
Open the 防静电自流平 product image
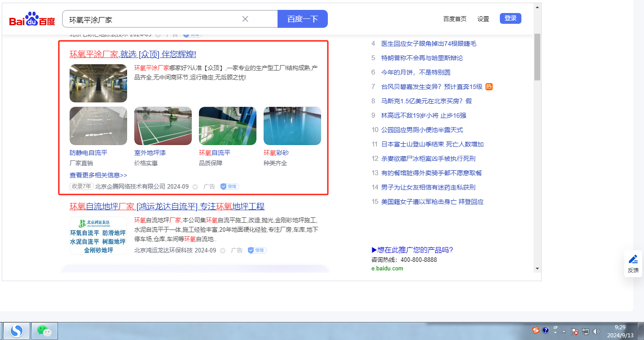98,126
